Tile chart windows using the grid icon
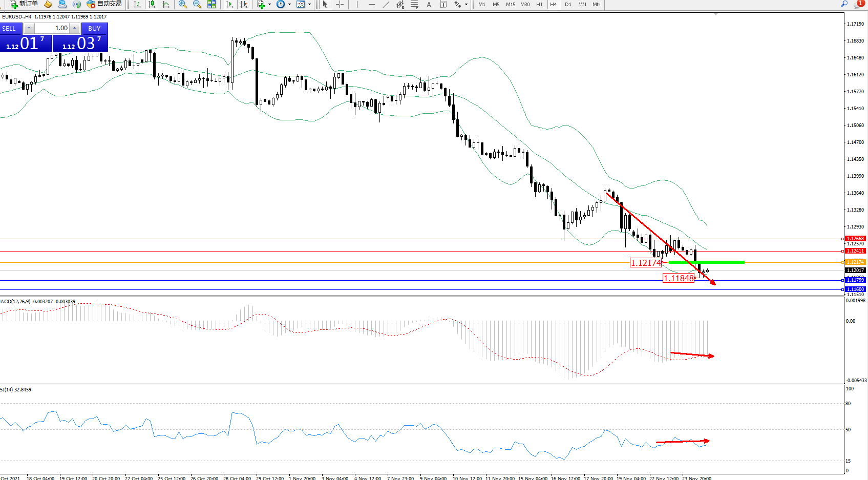 (211, 5)
